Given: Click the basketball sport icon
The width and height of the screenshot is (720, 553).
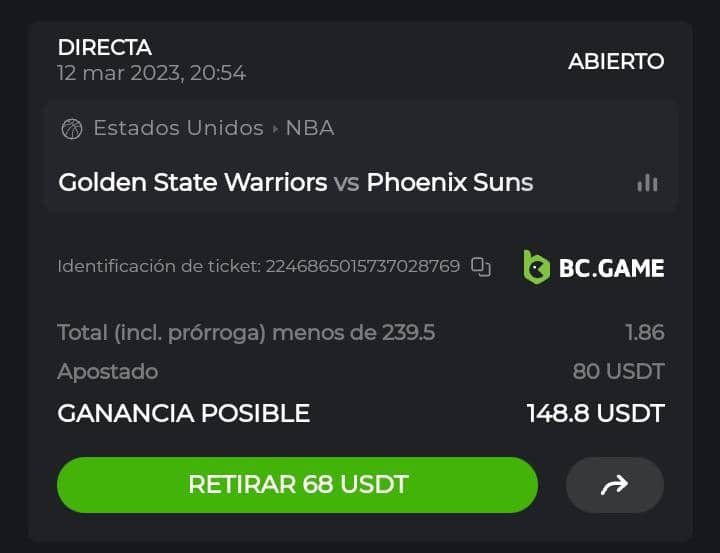Looking at the screenshot, I should [72, 128].
